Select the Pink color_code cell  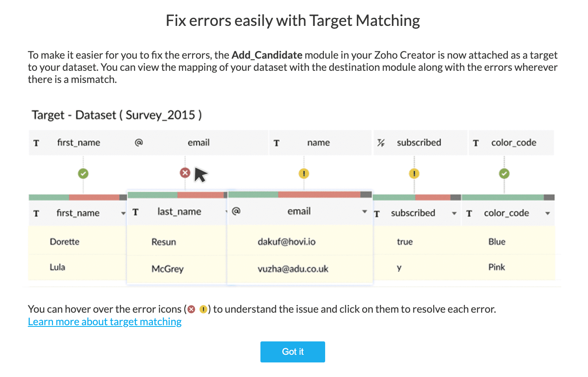(497, 267)
